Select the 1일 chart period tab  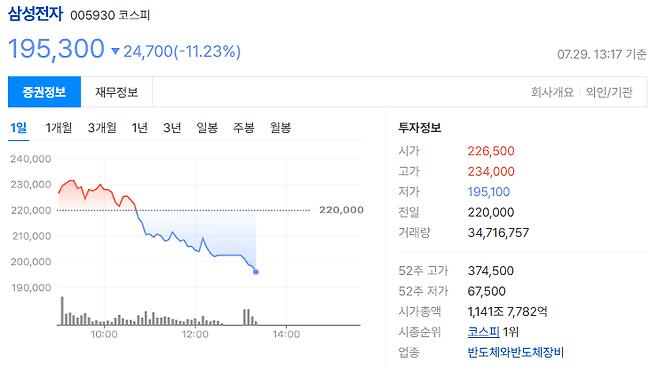[x=18, y=128]
